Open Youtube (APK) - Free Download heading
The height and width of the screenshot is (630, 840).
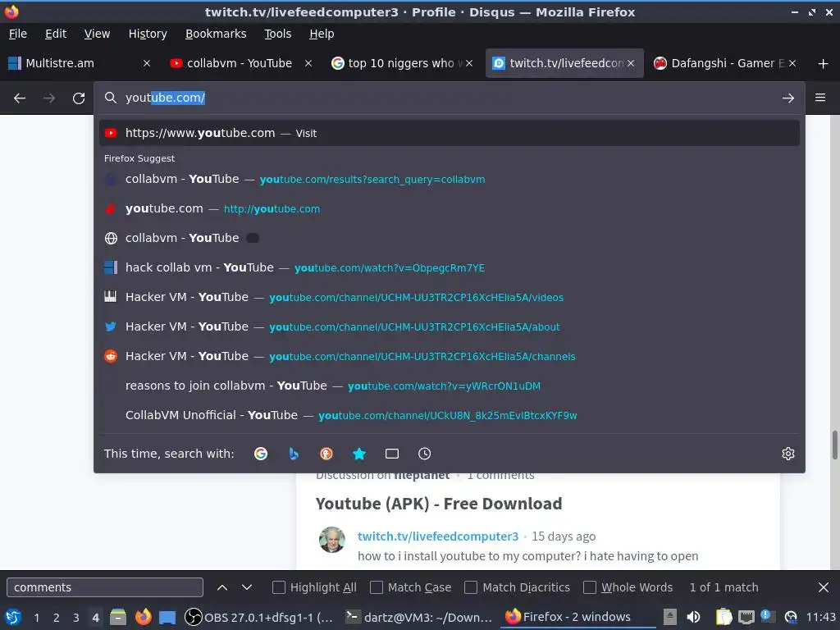coord(438,504)
